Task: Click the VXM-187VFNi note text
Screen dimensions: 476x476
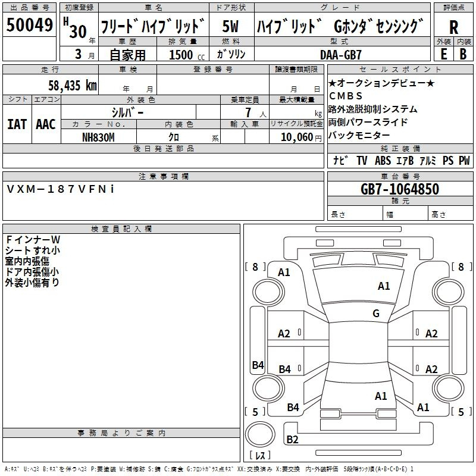Action: tap(61, 189)
